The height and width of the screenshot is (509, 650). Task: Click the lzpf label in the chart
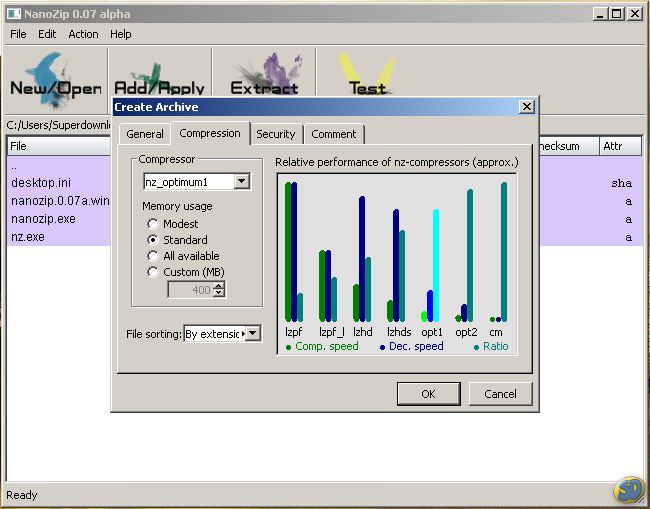coord(293,332)
